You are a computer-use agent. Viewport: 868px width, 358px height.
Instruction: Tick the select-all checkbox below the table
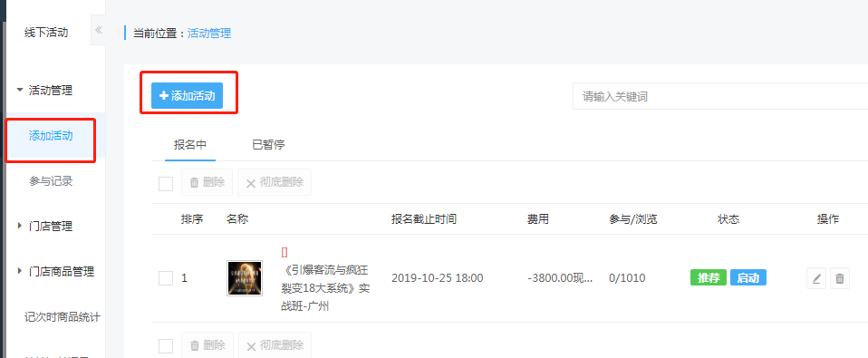point(166,346)
